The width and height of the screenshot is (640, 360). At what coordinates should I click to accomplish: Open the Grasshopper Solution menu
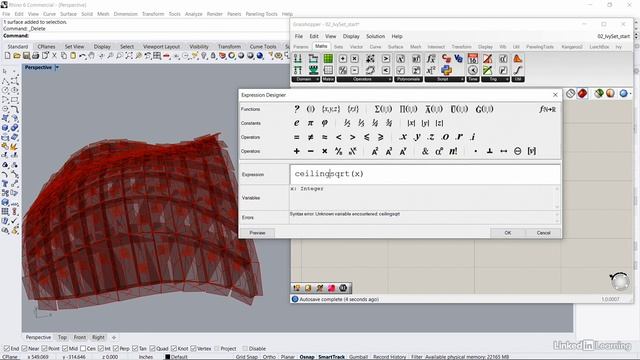376,36
